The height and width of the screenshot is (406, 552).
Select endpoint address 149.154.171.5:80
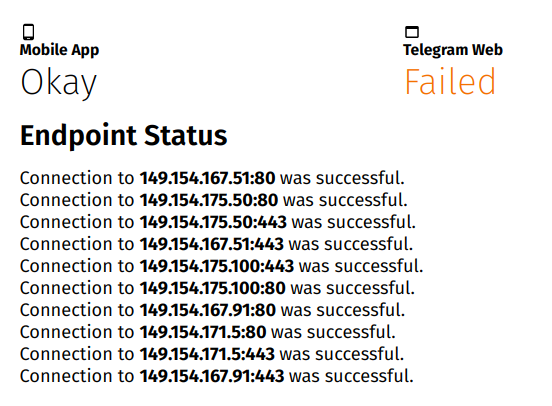(x=203, y=332)
